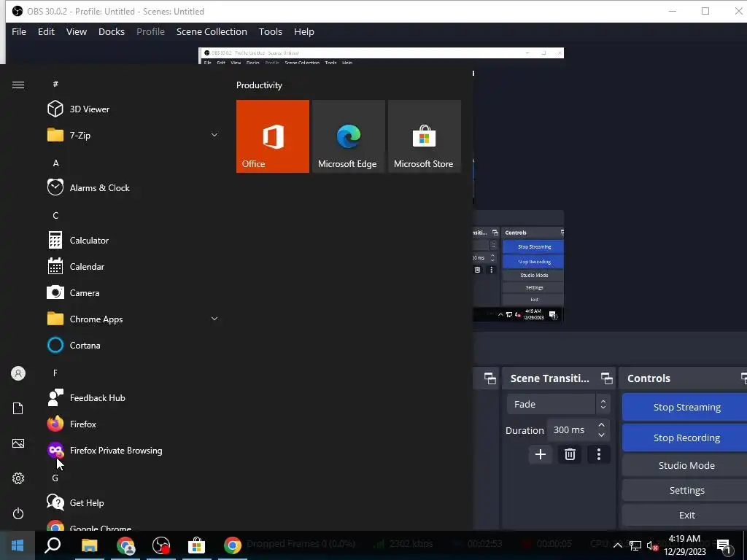Open the notification center icon
The height and width of the screenshot is (560, 747).
724,545
